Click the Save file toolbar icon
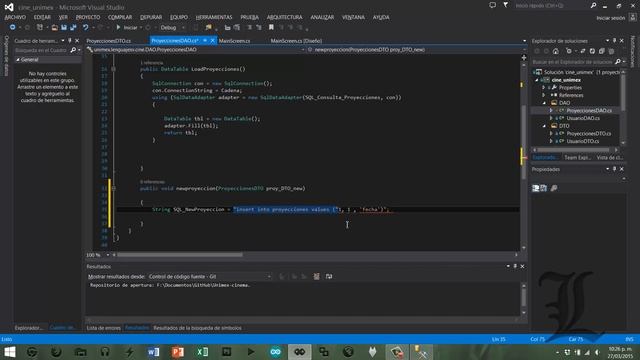 pyautogui.click(x=64, y=27)
